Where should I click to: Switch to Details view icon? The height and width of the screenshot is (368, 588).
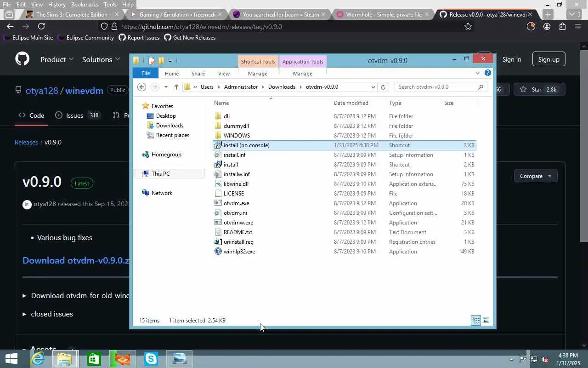pos(476,320)
